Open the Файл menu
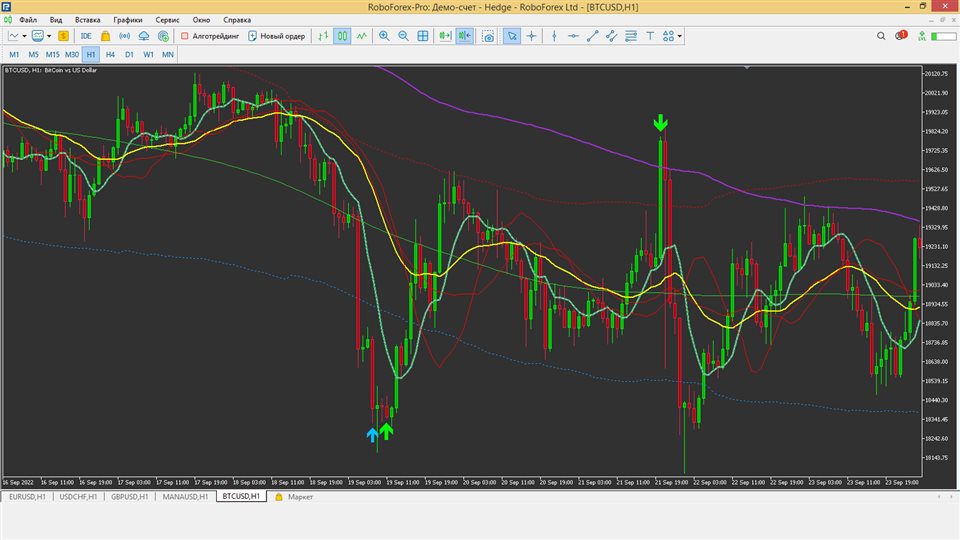The width and height of the screenshot is (960, 540). [28, 20]
